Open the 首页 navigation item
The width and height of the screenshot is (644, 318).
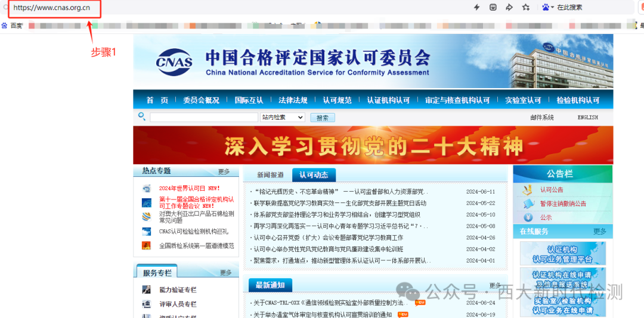coord(157,100)
